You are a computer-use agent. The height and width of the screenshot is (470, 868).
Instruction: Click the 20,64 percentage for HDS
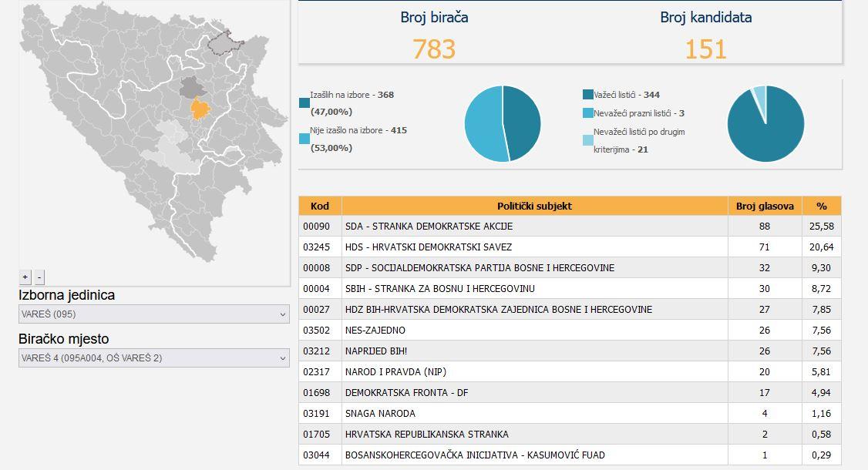(x=822, y=247)
